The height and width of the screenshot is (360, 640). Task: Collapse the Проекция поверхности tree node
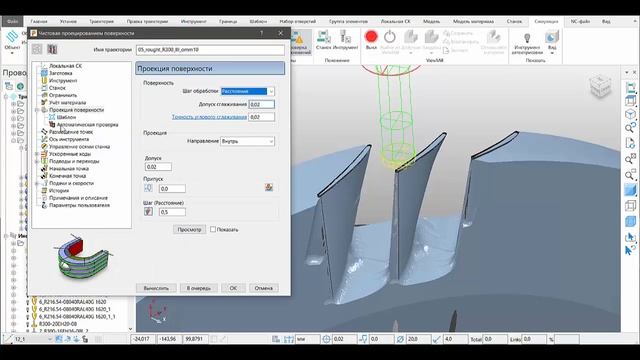(37, 110)
